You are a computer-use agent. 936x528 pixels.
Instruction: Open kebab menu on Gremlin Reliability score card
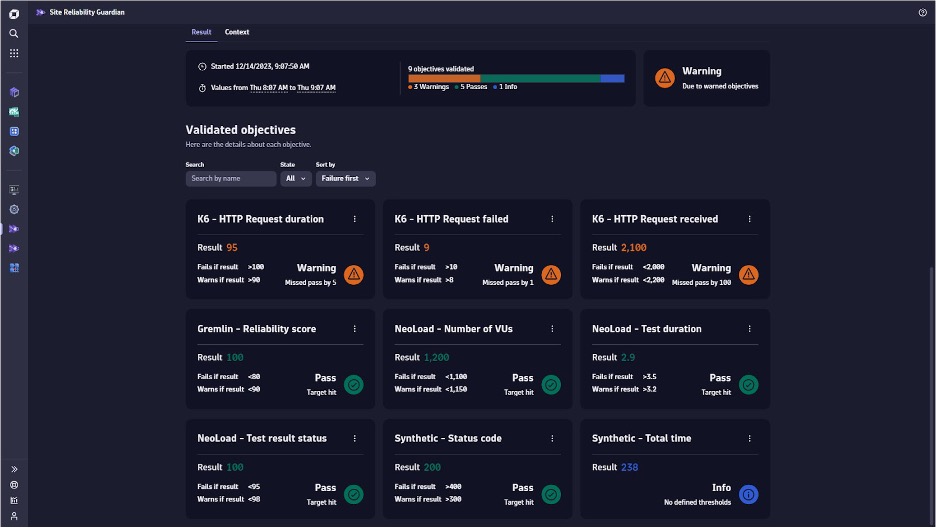coord(355,329)
